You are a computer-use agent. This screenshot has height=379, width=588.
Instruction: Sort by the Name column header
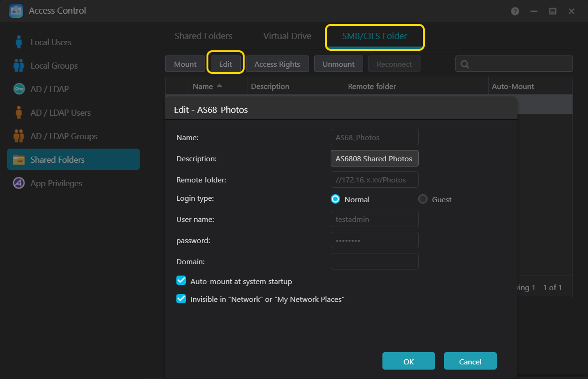point(203,87)
